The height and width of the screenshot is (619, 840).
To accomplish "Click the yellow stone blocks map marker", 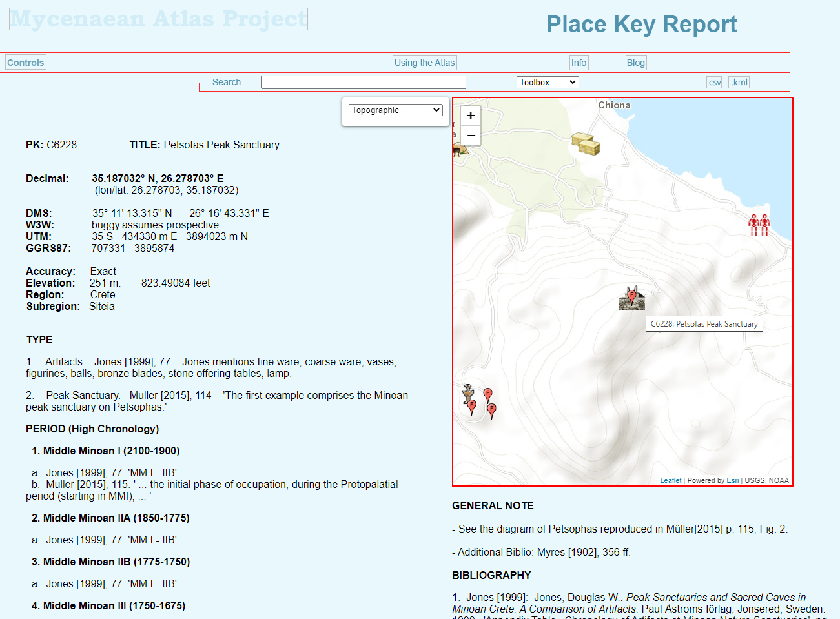I will [586, 143].
